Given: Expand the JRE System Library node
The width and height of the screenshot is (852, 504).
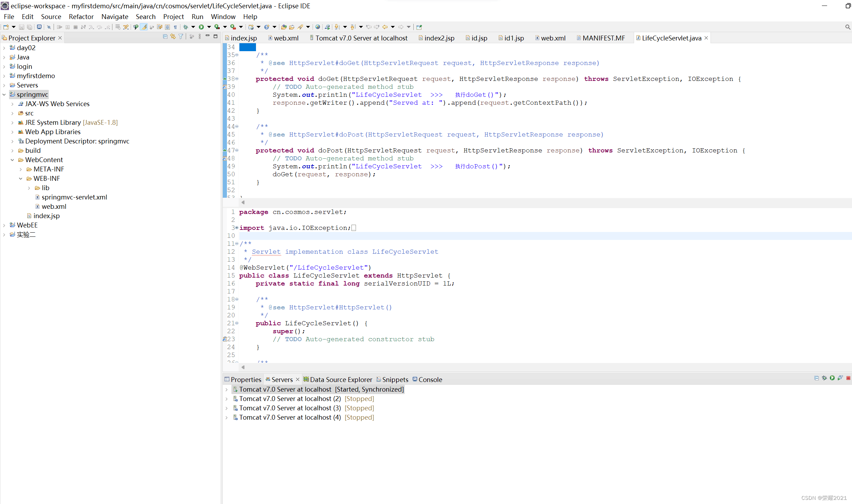Looking at the screenshot, I should 12,122.
